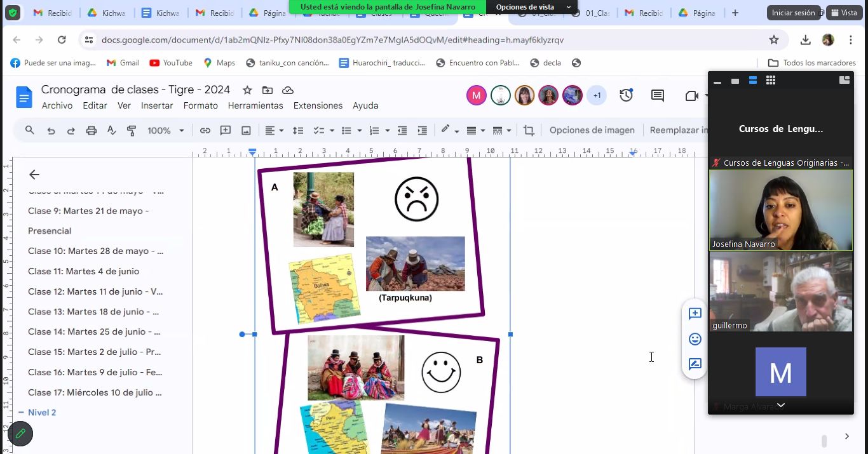Collapse the Nivel 2 outline section
868x454 pixels.
tap(21, 413)
